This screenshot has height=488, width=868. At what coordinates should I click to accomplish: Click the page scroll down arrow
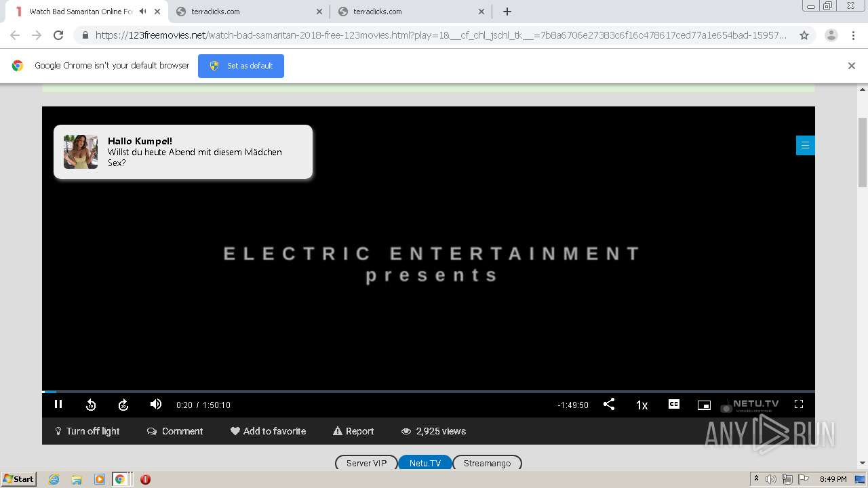(863, 464)
